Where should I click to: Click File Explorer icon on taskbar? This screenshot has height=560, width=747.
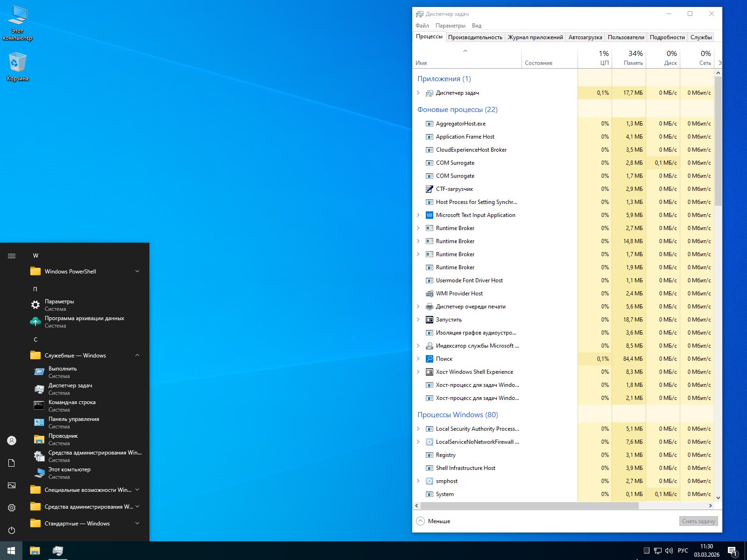pyautogui.click(x=35, y=551)
